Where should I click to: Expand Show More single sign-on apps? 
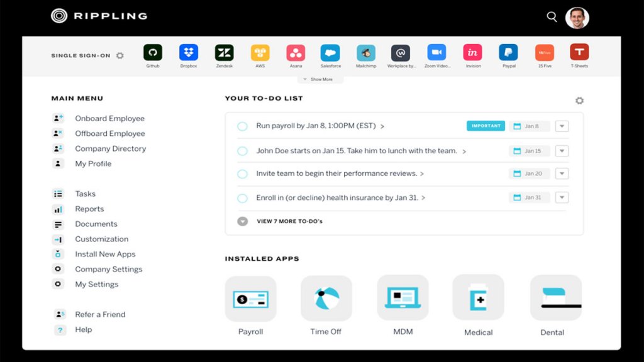(x=320, y=79)
